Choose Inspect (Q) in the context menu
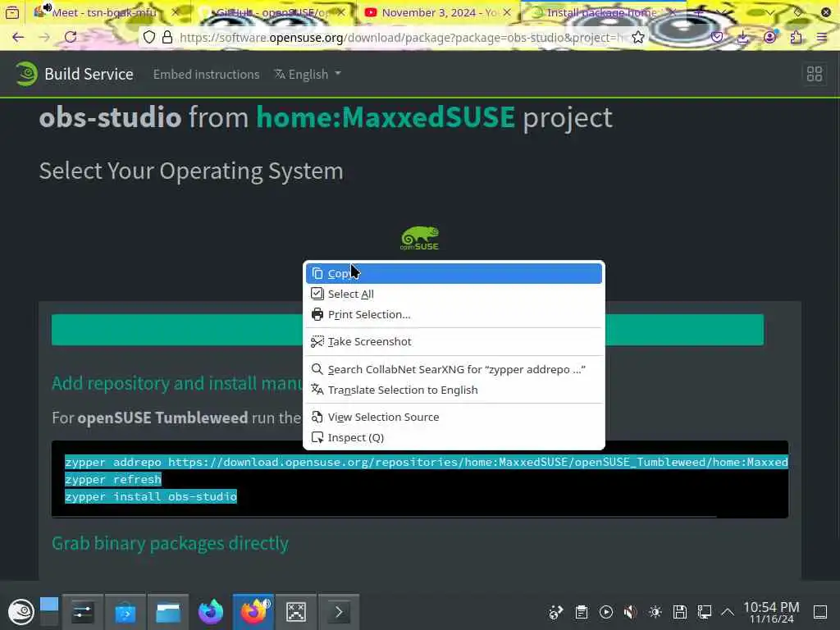The height and width of the screenshot is (630, 840). (454, 438)
